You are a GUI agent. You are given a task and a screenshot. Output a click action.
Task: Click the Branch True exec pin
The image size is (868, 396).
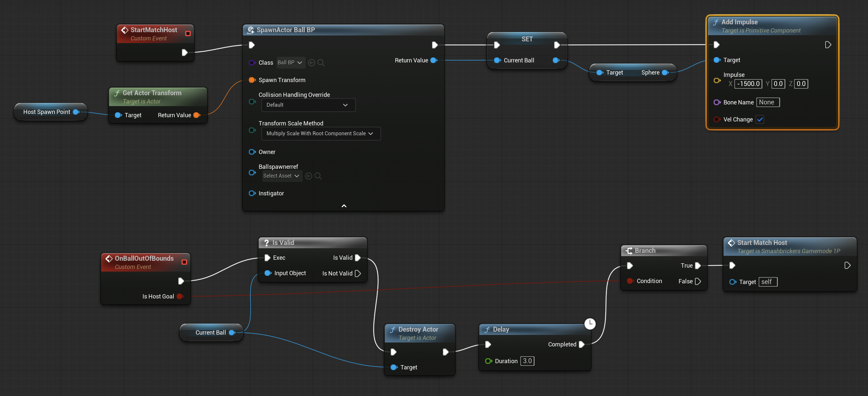tap(698, 266)
